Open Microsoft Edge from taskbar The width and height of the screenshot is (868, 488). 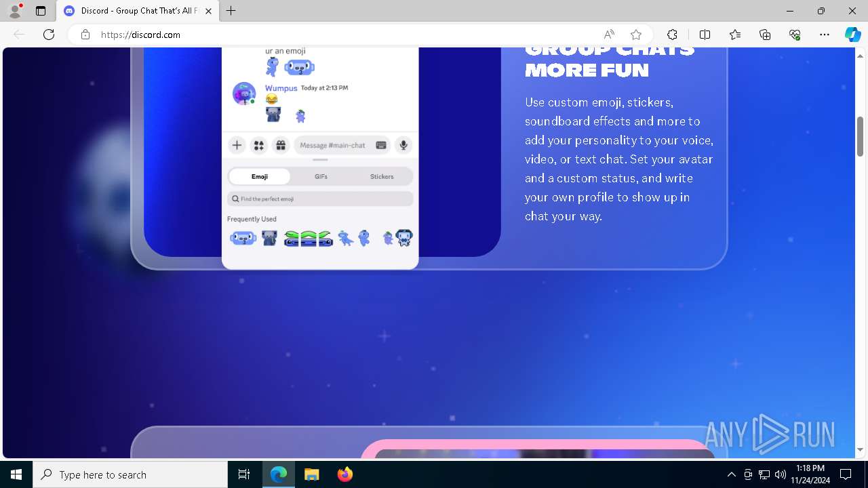pyautogui.click(x=279, y=474)
